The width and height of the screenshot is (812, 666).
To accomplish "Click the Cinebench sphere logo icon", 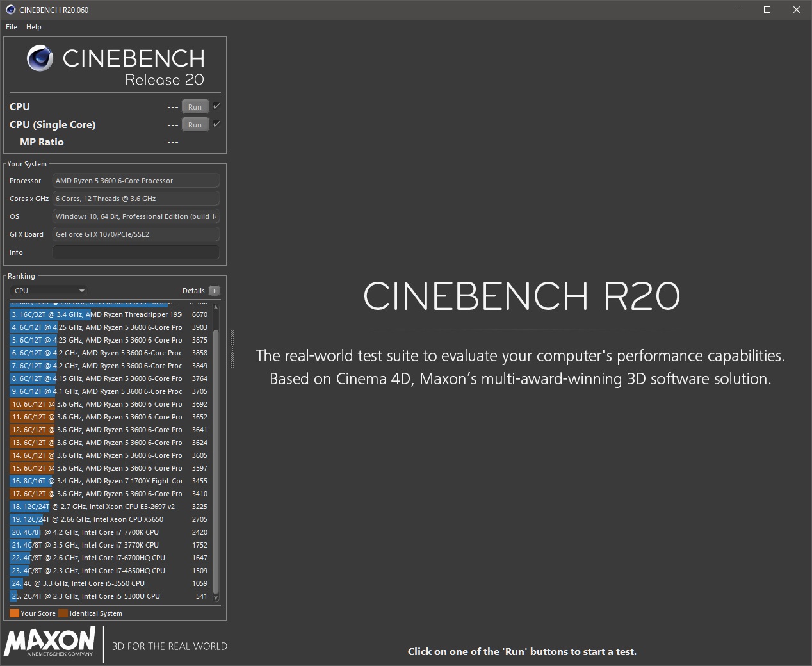I will 40,58.
